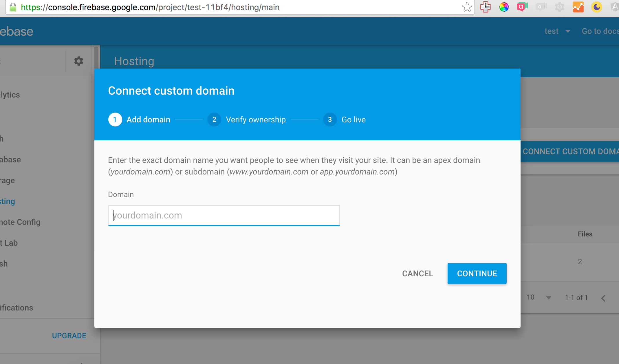Viewport: 619px width, 364px height.
Task: Click the browser address bar URL
Action: click(150, 7)
